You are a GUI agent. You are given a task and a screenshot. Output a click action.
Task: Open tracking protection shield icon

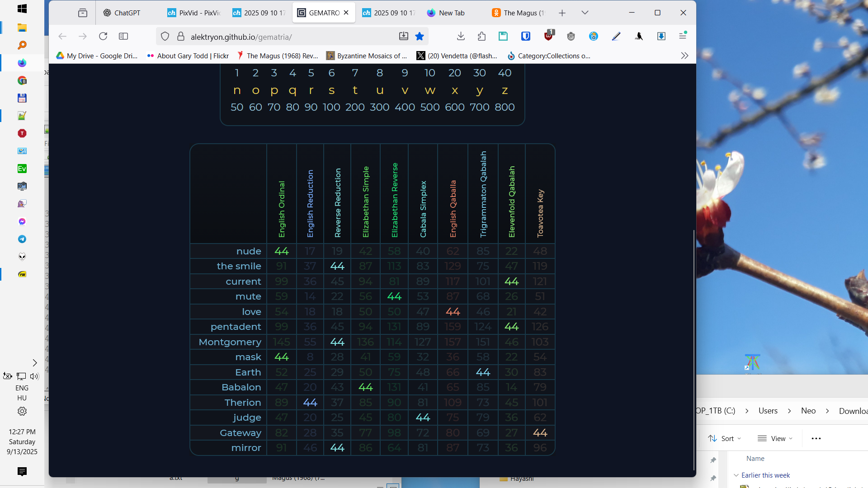tap(165, 37)
